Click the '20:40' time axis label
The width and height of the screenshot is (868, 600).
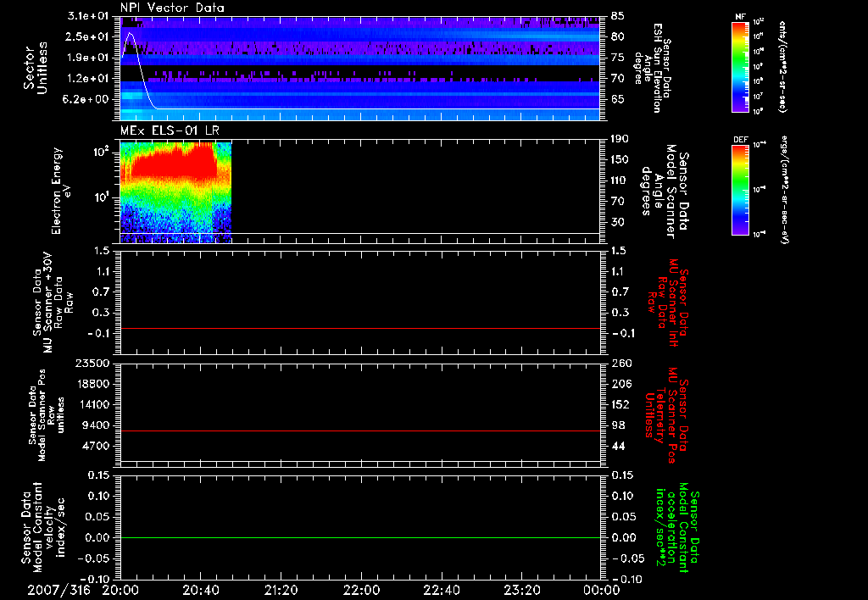[200, 590]
